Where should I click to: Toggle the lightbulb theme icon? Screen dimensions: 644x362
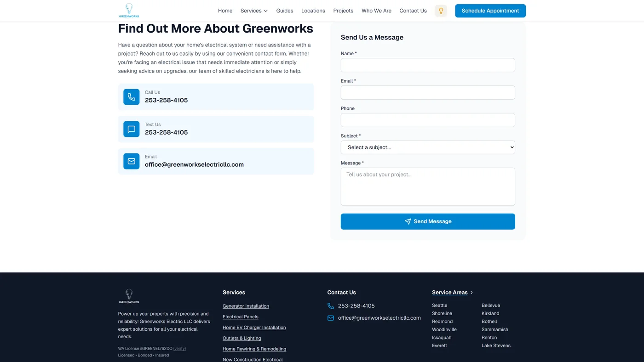(x=441, y=11)
